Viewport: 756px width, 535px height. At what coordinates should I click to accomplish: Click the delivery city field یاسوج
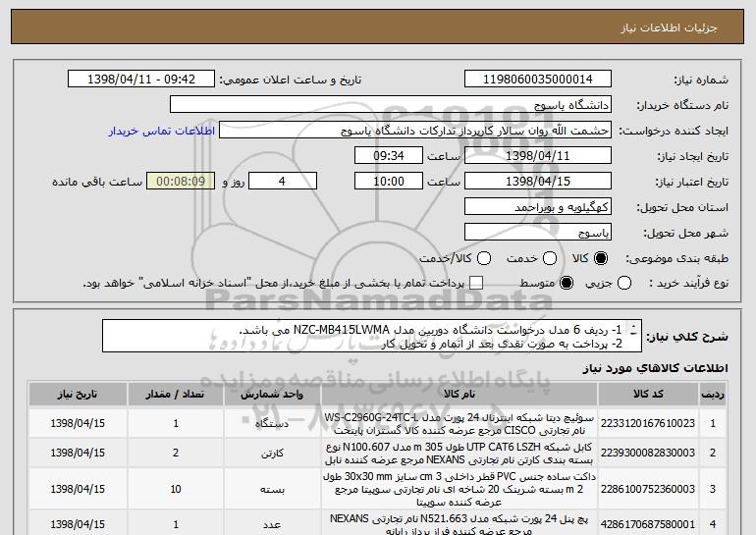click(538, 233)
